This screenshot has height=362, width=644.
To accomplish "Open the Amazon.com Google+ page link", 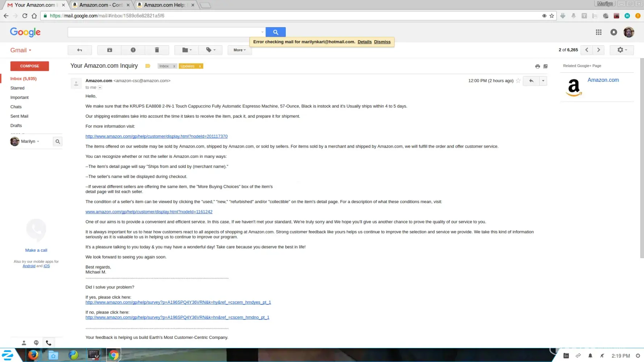I will [x=603, y=80].
